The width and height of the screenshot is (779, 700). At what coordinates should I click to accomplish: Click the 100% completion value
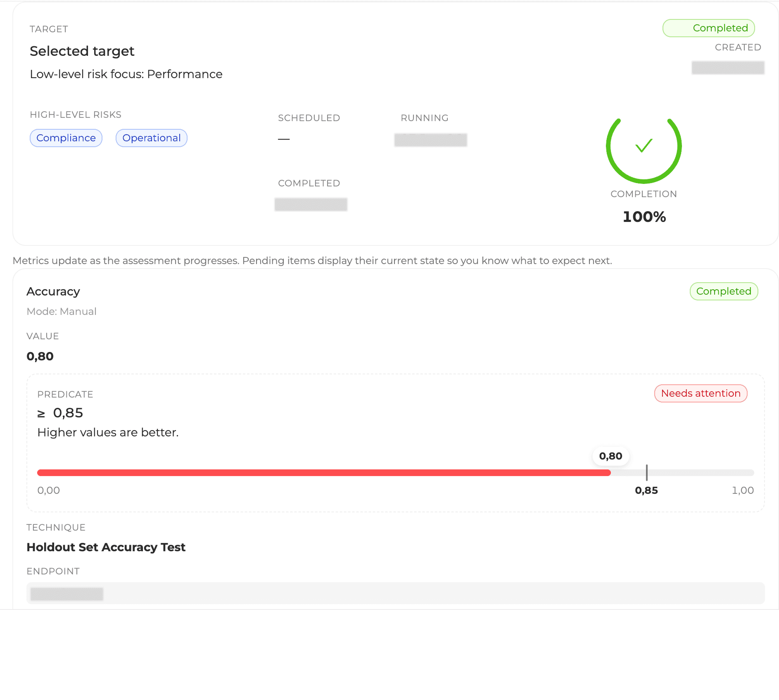[x=644, y=217]
